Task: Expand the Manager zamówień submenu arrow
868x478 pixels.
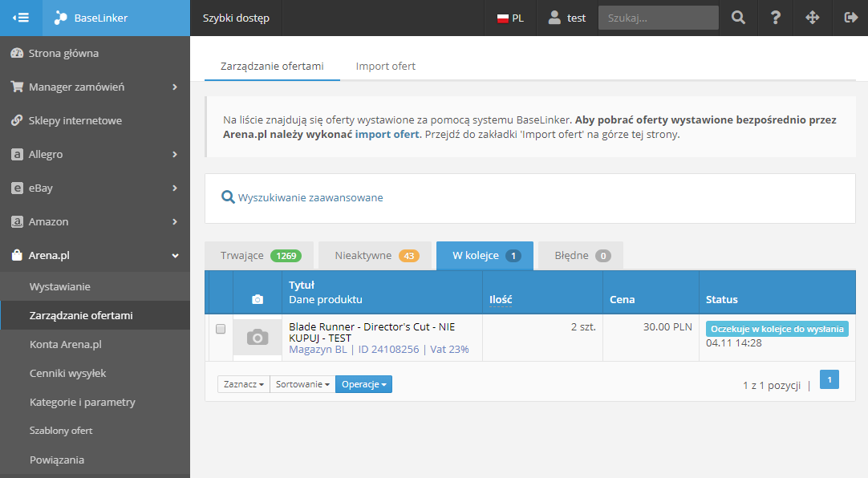Action: 175,87
